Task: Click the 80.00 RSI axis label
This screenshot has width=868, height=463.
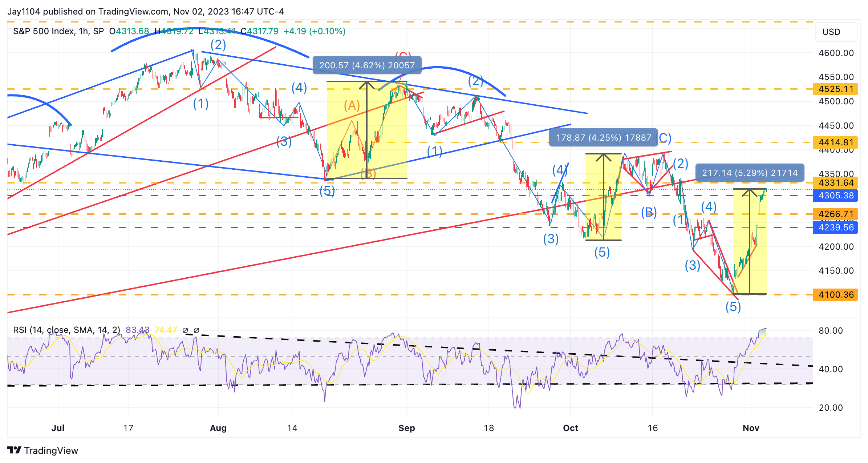Action: coord(831,331)
